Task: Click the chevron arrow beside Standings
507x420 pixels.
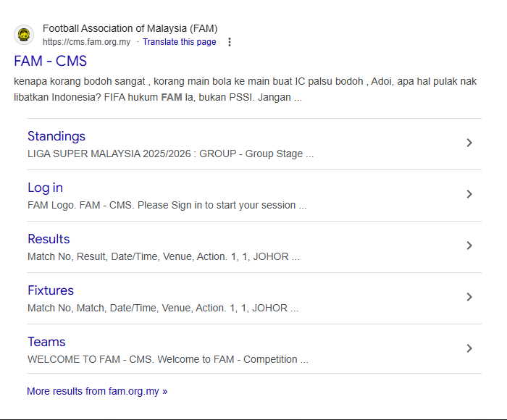Action: (x=469, y=143)
